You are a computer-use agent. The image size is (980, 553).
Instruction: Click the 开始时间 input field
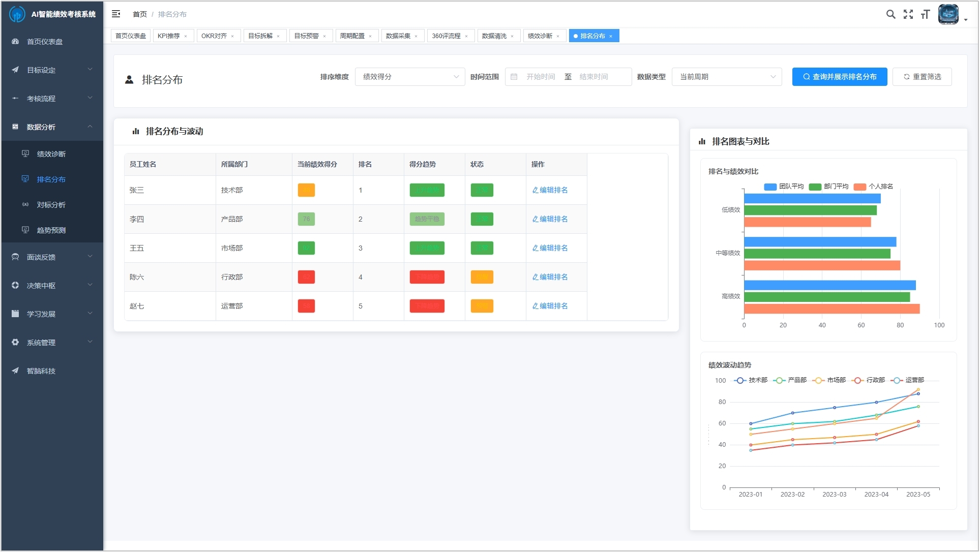(540, 77)
